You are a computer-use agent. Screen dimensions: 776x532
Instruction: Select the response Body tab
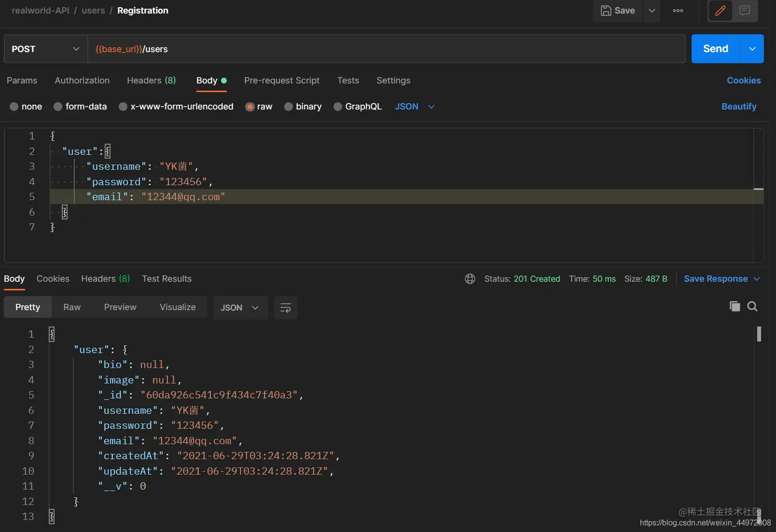pyautogui.click(x=14, y=279)
